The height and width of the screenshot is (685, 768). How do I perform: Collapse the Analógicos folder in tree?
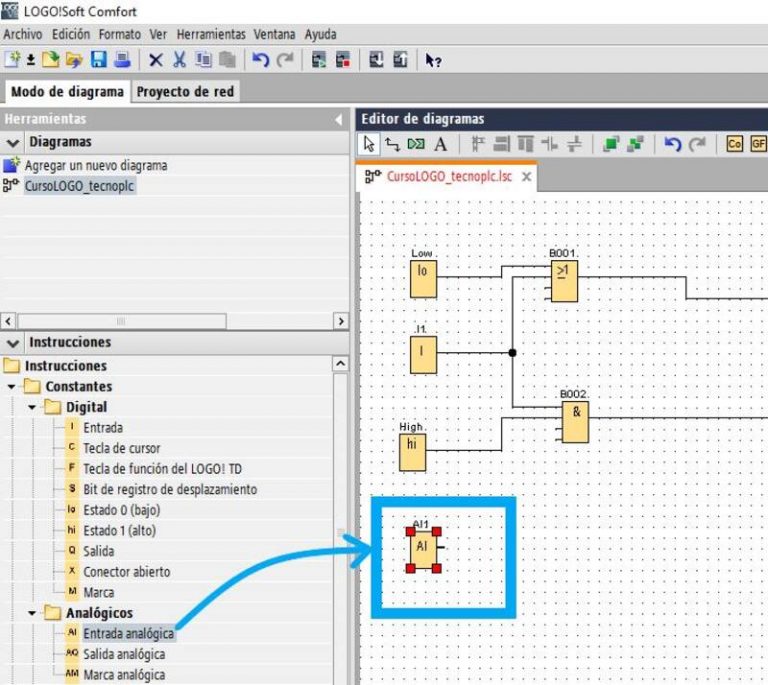[x=33, y=613]
